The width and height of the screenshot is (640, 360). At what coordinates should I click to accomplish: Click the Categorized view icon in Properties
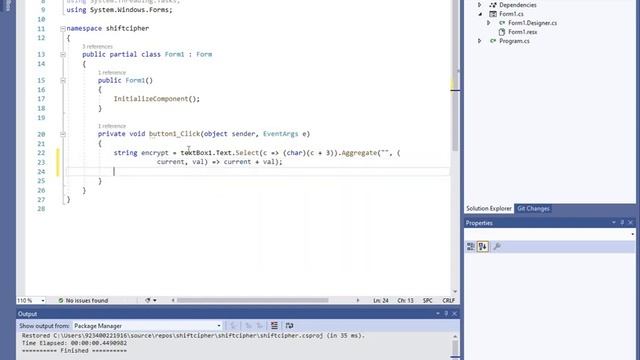[471, 247]
